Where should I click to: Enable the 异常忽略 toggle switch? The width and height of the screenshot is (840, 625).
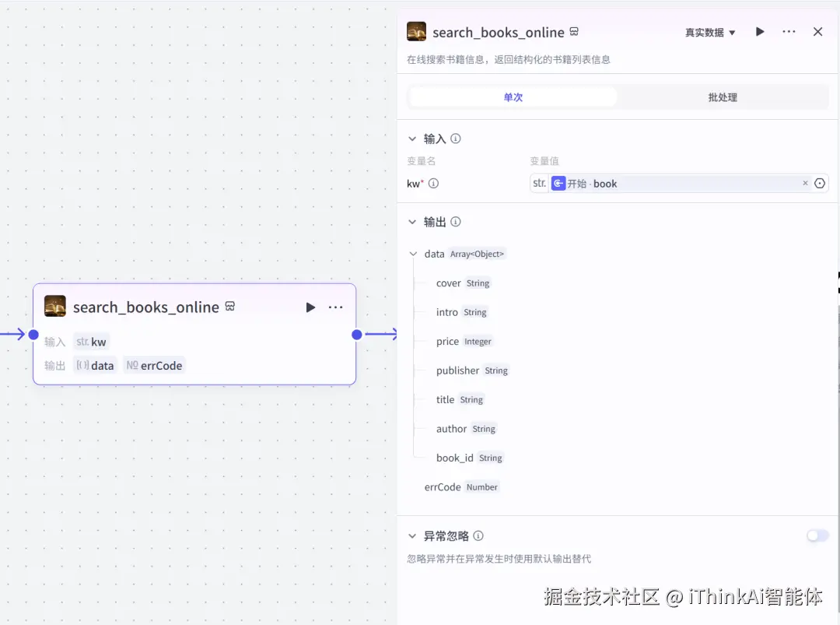point(817,535)
